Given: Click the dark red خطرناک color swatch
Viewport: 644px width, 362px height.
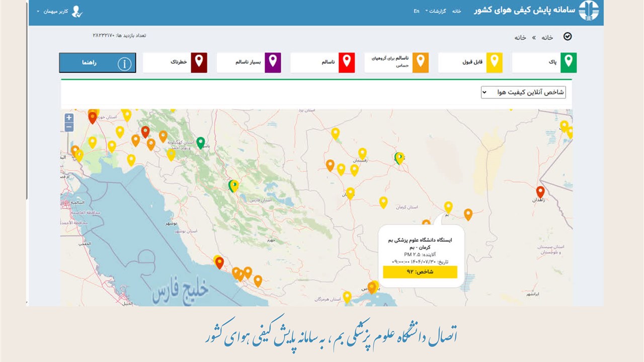Looking at the screenshot, I should (199, 63).
